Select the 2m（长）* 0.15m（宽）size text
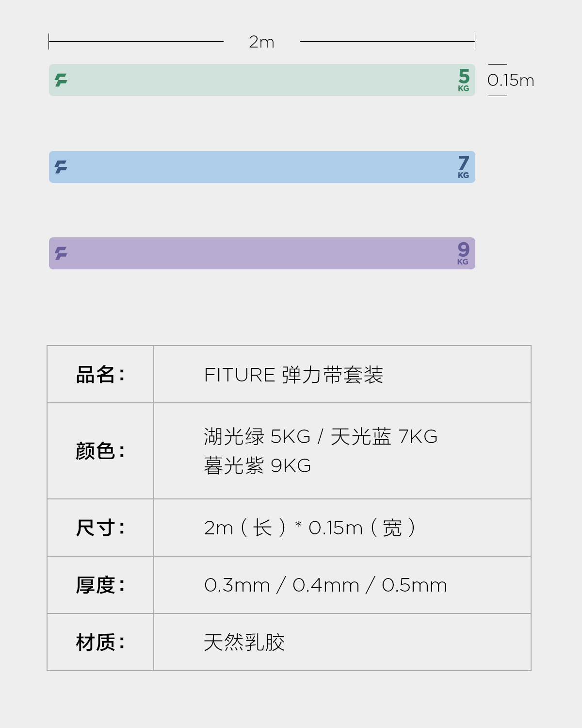The image size is (582, 728). pos(310,528)
